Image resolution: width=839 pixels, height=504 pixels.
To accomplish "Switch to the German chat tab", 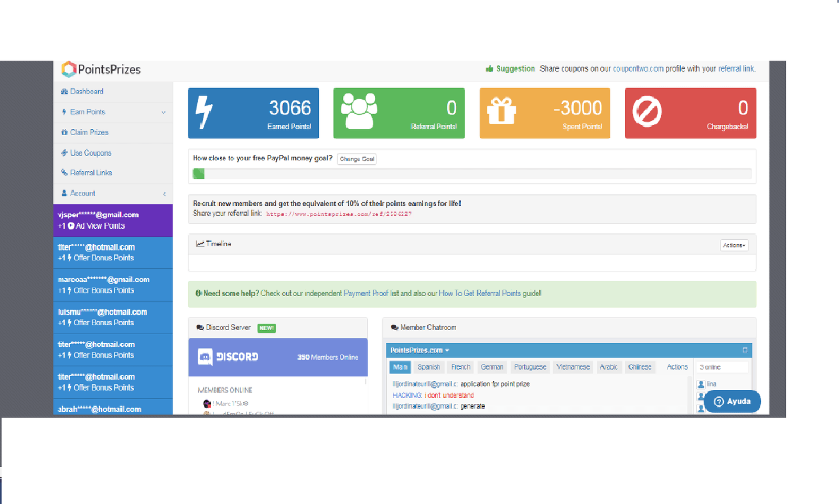I will [x=492, y=367].
